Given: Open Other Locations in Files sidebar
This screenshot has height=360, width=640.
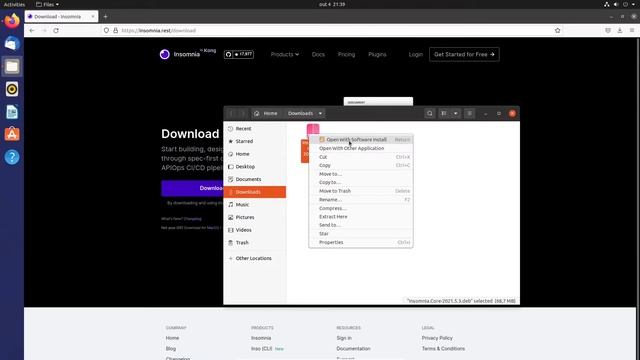Looking at the screenshot, I should pyautogui.click(x=255, y=258).
